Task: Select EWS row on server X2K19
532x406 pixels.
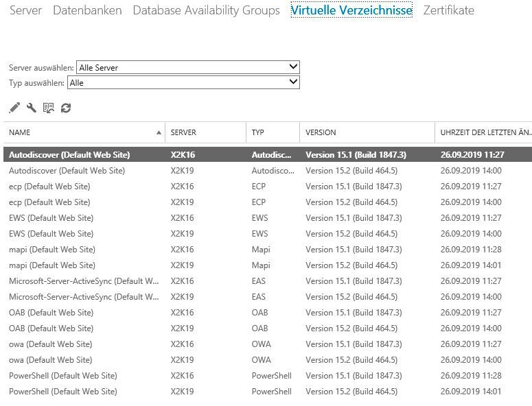Action: tap(268, 233)
